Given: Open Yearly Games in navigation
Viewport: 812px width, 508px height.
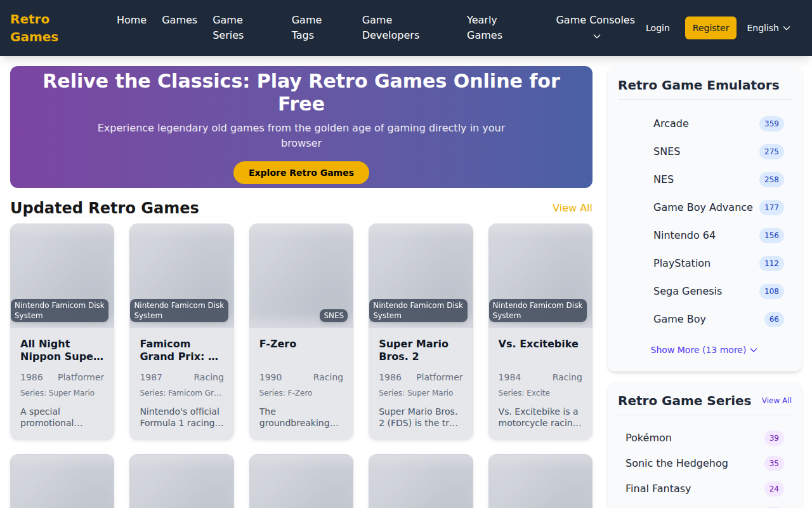Looking at the screenshot, I should click(484, 28).
